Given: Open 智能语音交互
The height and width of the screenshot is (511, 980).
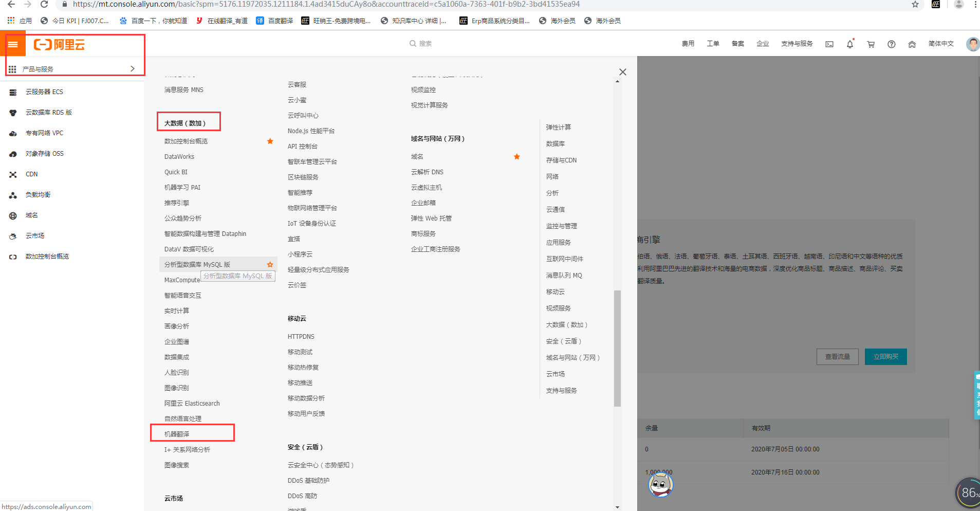Looking at the screenshot, I should (183, 296).
